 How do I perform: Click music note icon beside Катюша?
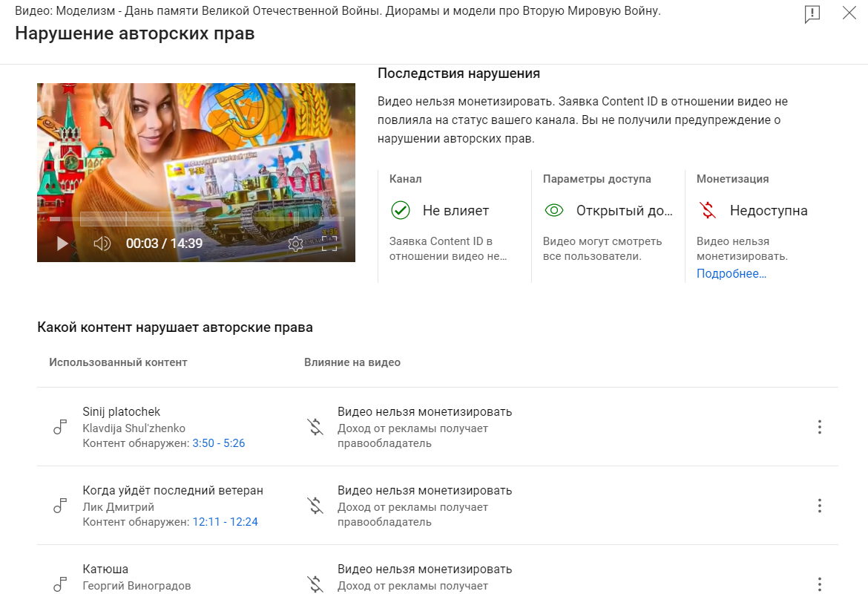click(60, 584)
